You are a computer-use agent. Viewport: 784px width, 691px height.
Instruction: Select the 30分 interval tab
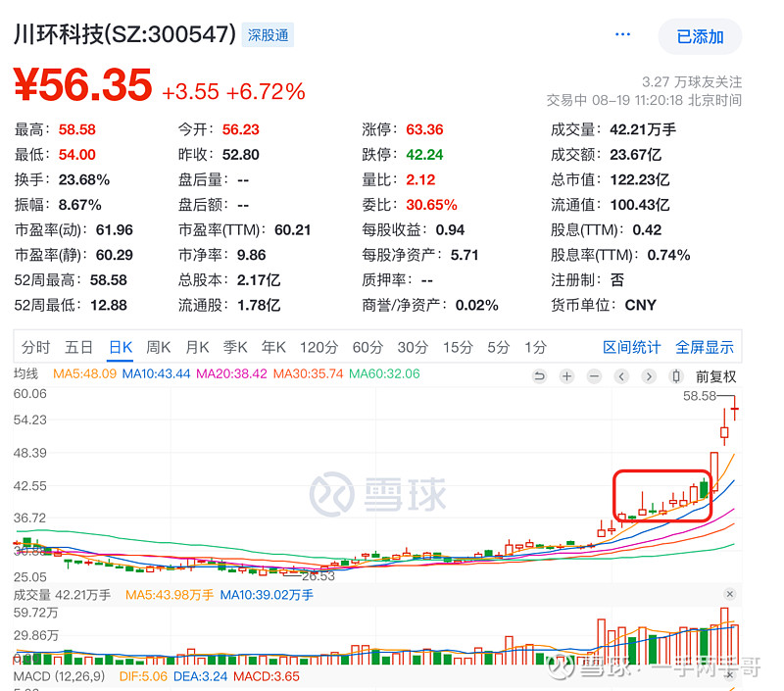[413, 347]
